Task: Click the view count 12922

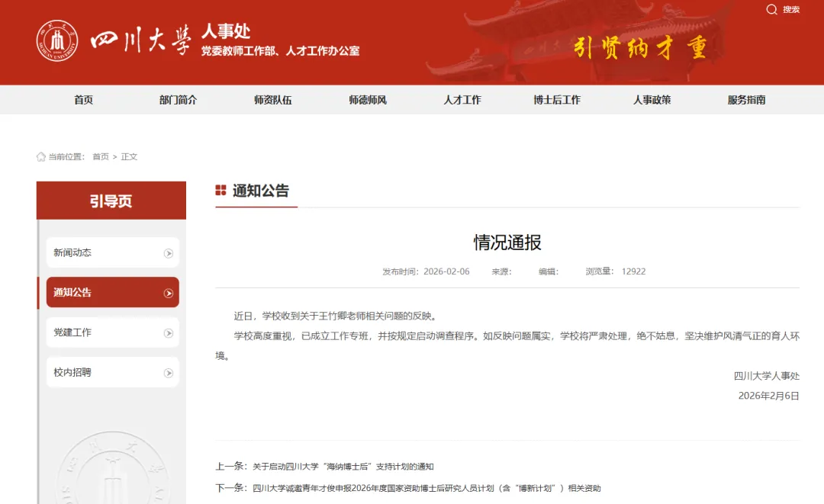Action: 634,271
